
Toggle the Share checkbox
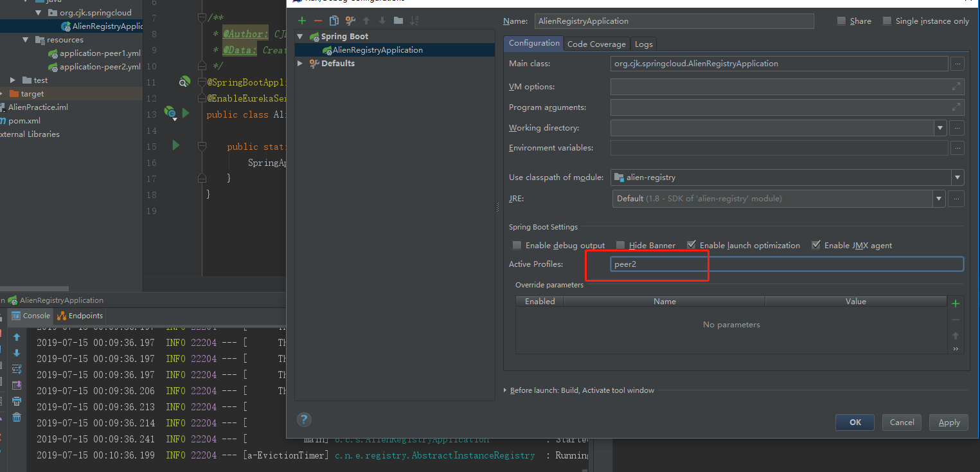click(x=842, y=21)
